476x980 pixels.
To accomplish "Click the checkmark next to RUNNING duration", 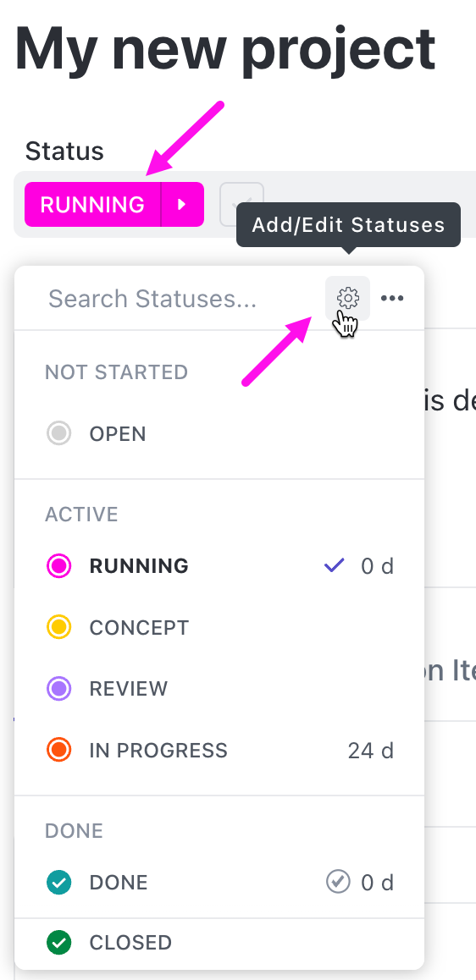I will click(335, 565).
